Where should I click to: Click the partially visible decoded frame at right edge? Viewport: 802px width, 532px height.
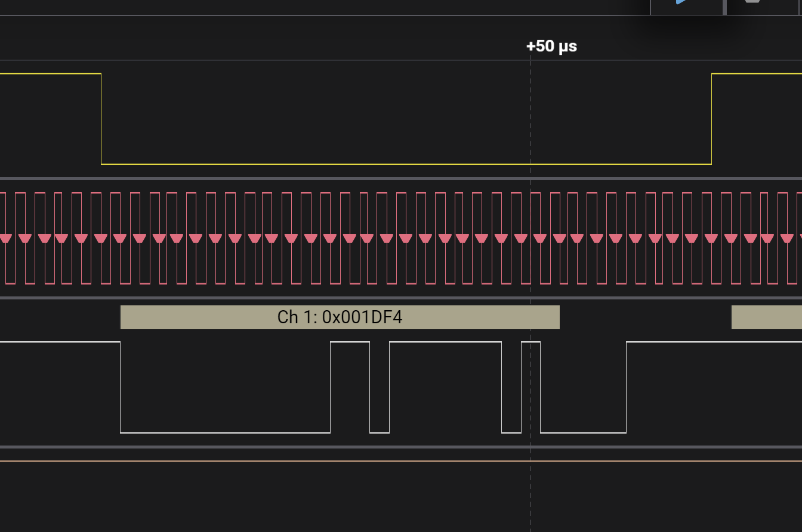coord(766,317)
